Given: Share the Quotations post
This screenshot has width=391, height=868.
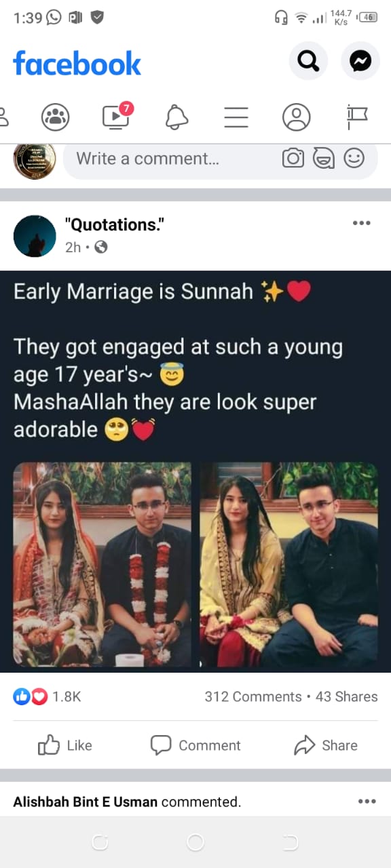Looking at the screenshot, I should tap(326, 745).
